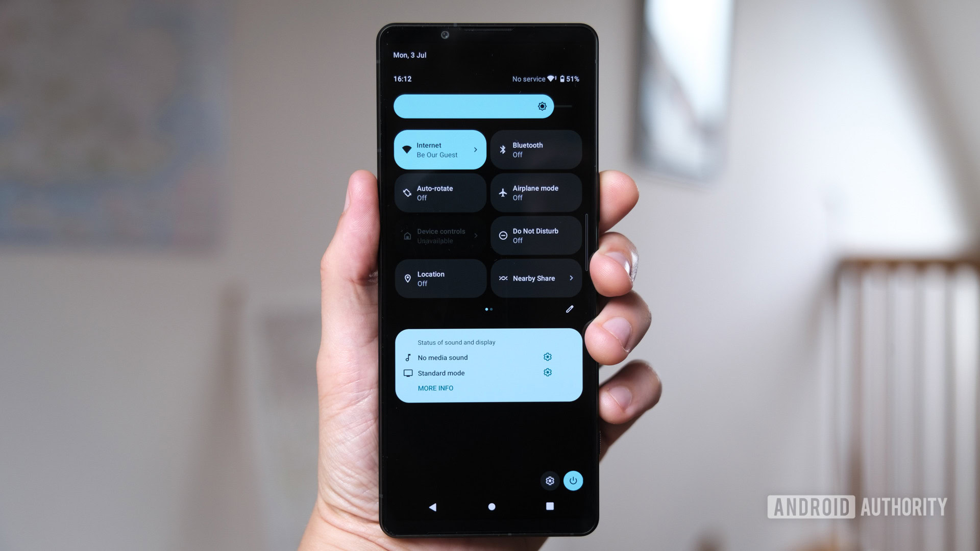Tap the Do Not Disturb icon
The width and height of the screenshot is (980, 551).
coord(503,235)
